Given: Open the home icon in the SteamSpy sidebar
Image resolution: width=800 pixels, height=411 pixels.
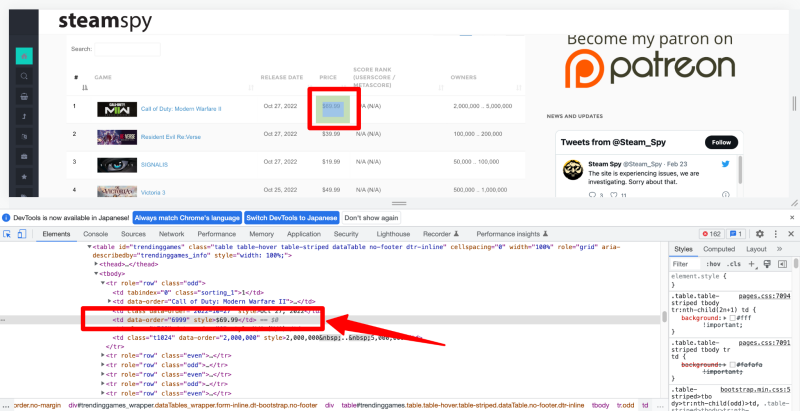Looking at the screenshot, I should (x=24, y=56).
